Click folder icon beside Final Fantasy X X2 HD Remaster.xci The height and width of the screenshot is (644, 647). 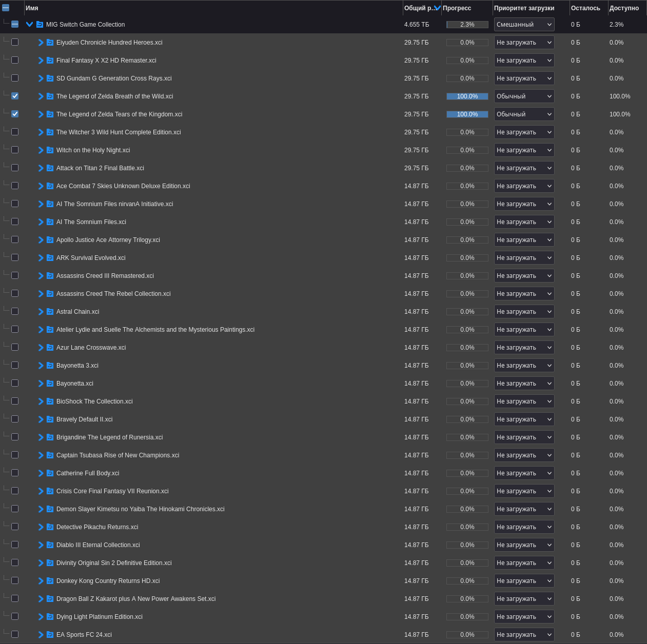tap(50, 61)
